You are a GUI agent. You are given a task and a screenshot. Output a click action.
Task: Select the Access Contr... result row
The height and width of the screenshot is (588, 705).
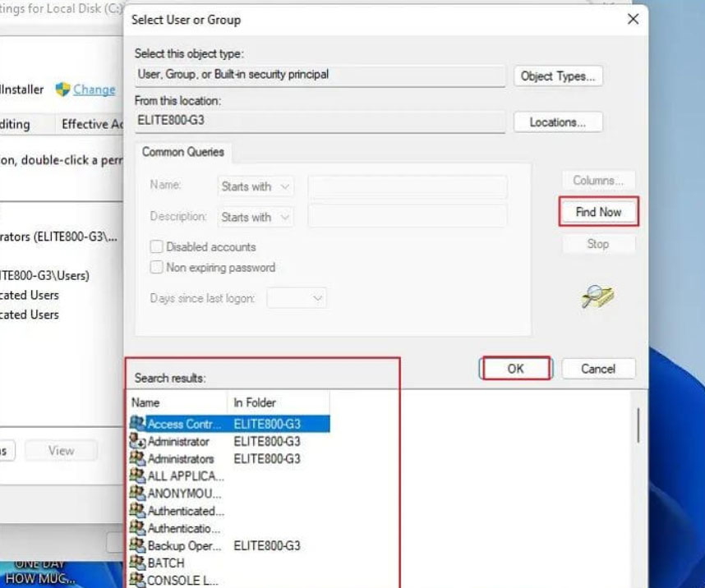tap(229, 424)
